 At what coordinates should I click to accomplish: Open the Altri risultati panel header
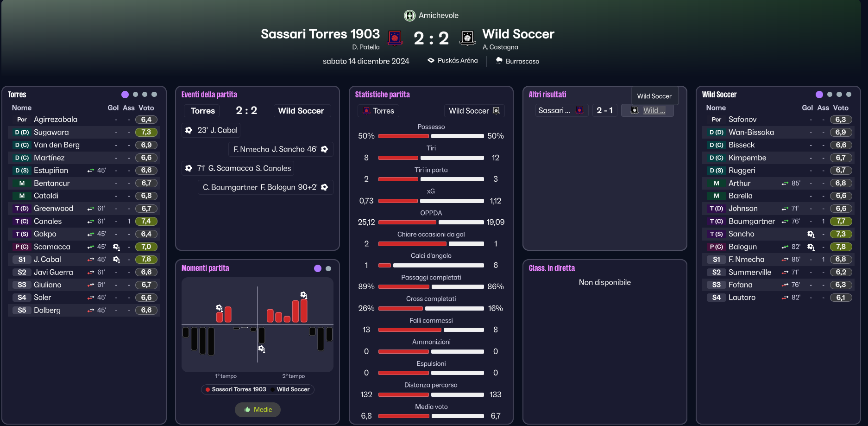tap(547, 95)
